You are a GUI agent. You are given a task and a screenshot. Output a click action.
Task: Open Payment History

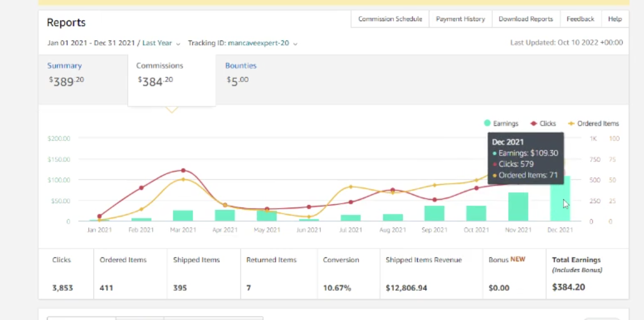tap(460, 19)
